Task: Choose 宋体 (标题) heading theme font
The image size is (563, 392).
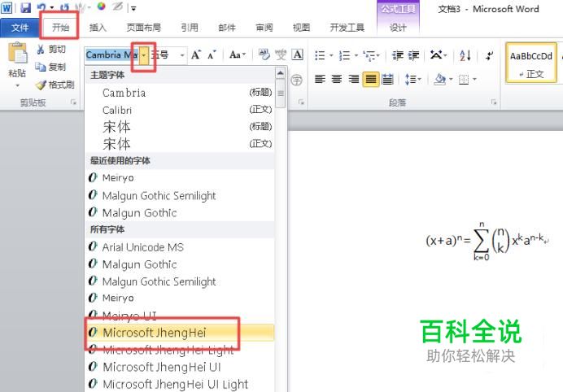Action: [x=181, y=127]
